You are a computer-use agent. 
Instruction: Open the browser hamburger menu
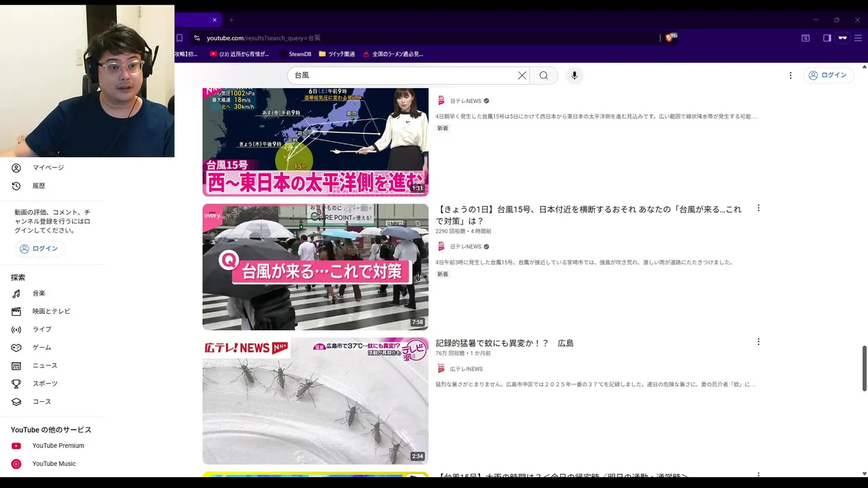(x=859, y=38)
